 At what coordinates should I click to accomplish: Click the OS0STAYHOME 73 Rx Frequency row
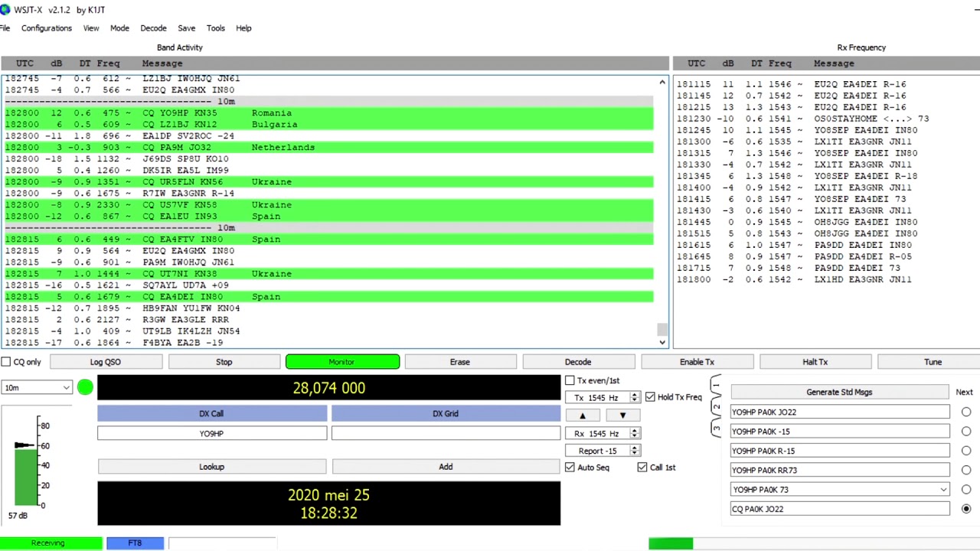pos(802,119)
